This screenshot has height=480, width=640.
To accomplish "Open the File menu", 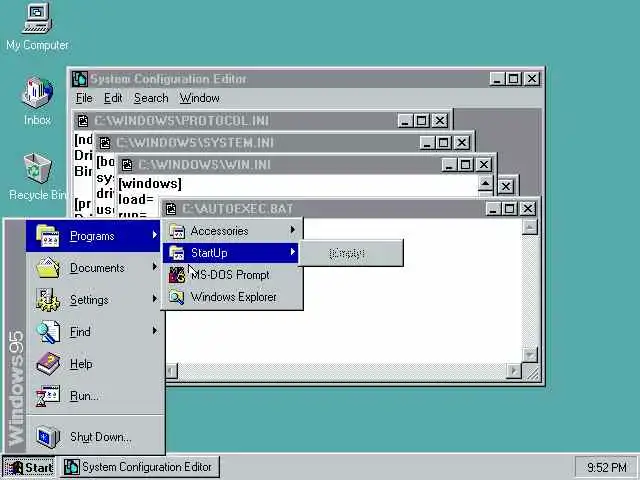I will click(84, 98).
